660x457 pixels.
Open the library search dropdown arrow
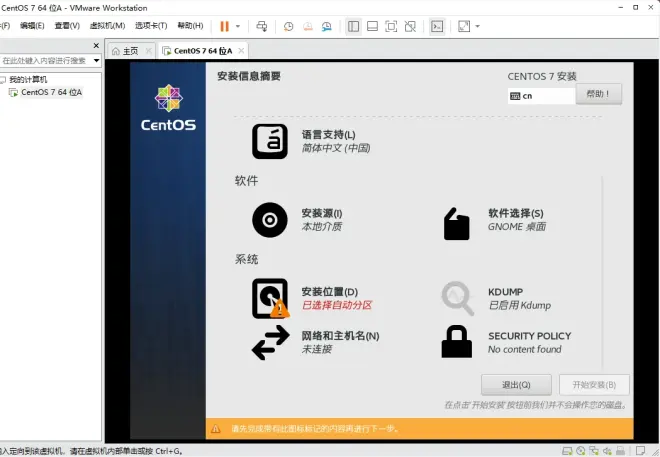click(96, 61)
